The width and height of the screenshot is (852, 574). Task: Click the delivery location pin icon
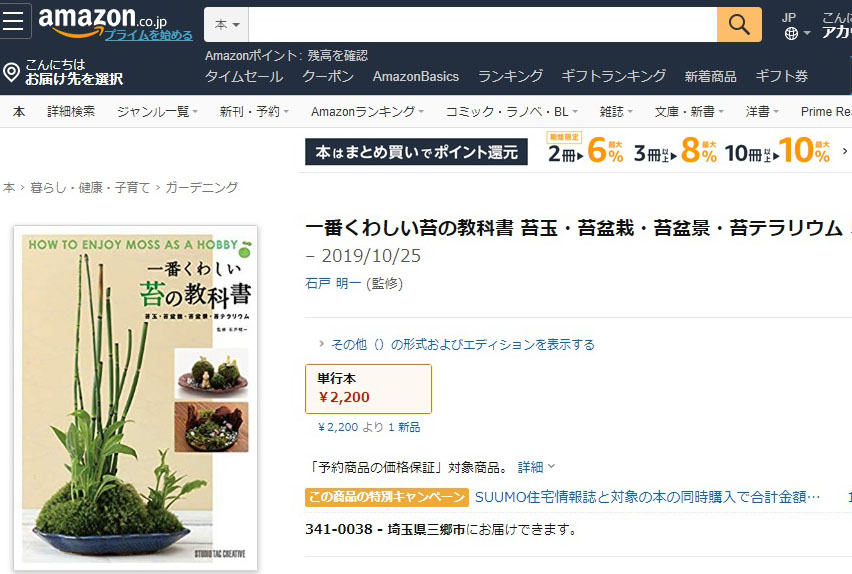pos(11,72)
